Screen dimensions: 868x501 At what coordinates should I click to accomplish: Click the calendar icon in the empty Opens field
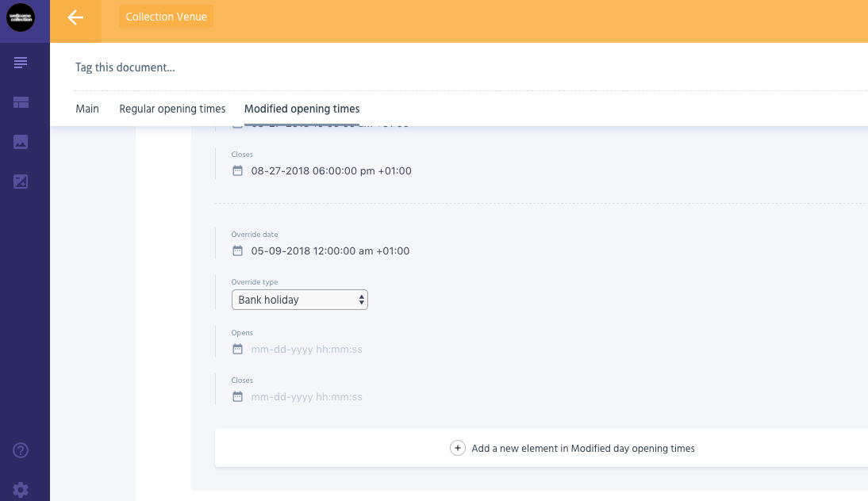pyautogui.click(x=237, y=349)
